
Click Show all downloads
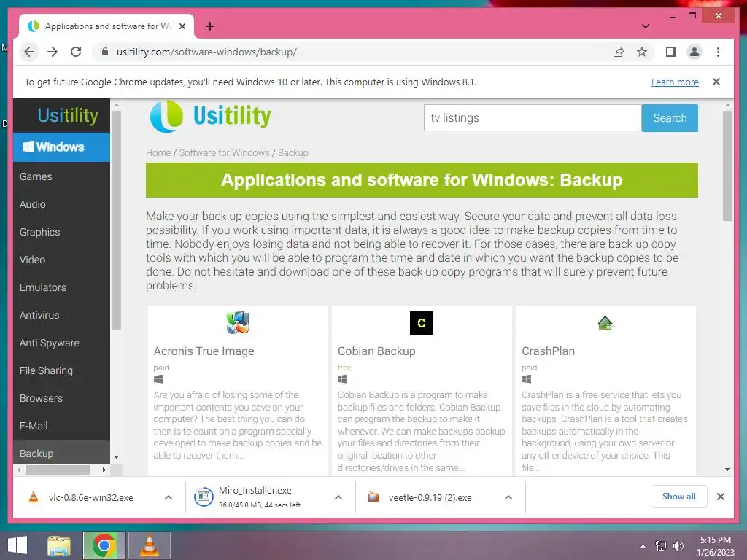pyautogui.click(x=678, y=497)
